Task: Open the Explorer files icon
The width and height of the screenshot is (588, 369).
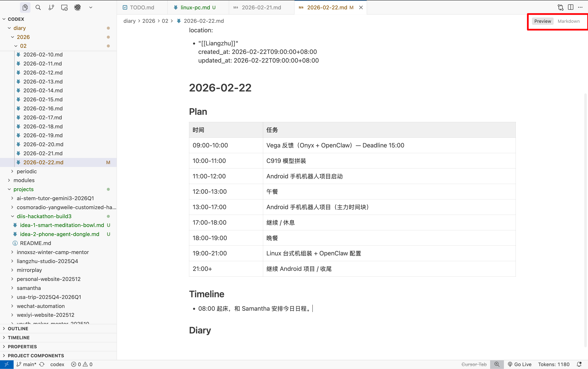Action: point(25,7)
